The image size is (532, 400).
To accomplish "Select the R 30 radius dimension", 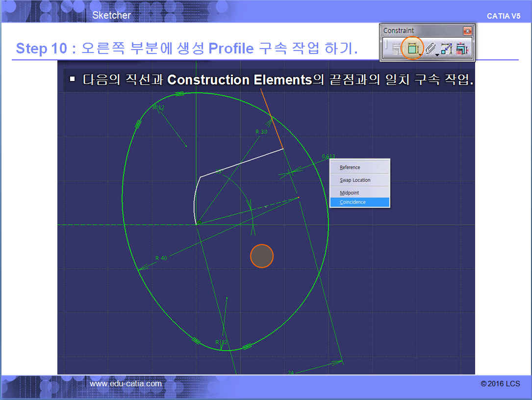I will (261, 132).
